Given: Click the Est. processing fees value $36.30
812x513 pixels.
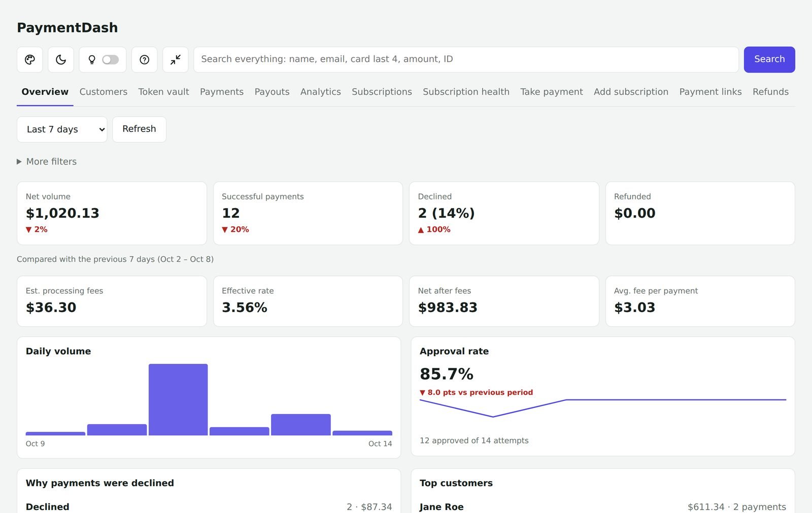Looking at the screenshot, I should [x=51, y=307].
